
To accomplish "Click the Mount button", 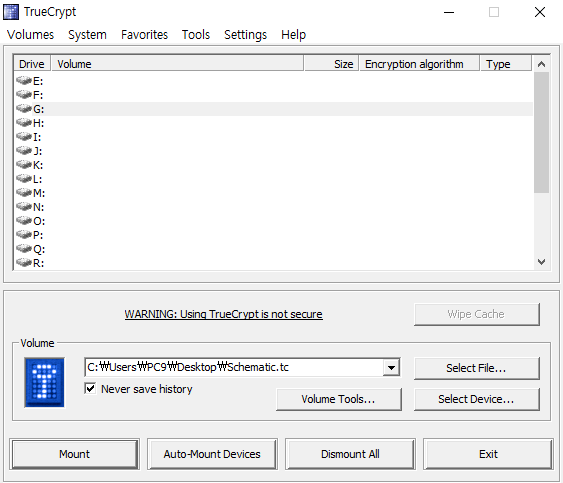I will click(74, 454).
